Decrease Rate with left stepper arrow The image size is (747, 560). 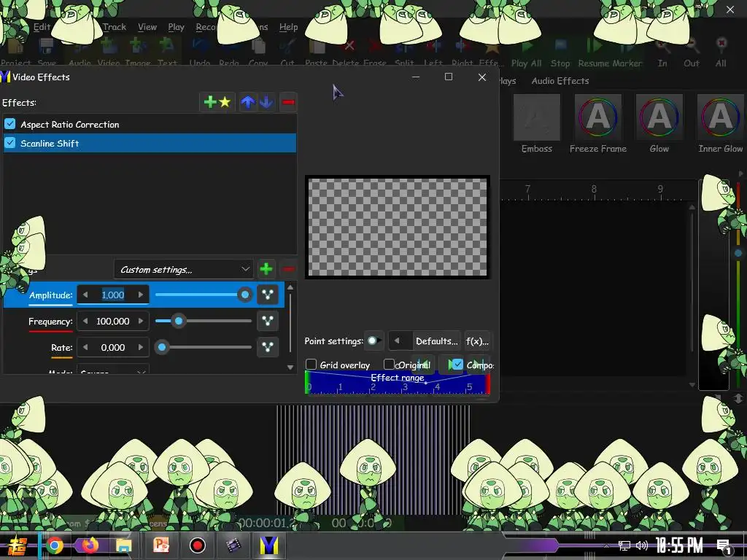tap(85, 347)
